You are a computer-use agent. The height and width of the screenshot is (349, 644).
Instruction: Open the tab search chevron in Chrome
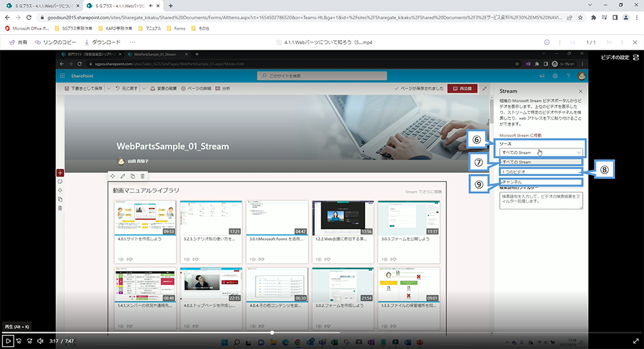pyautogui.click(x=590, y=5)
